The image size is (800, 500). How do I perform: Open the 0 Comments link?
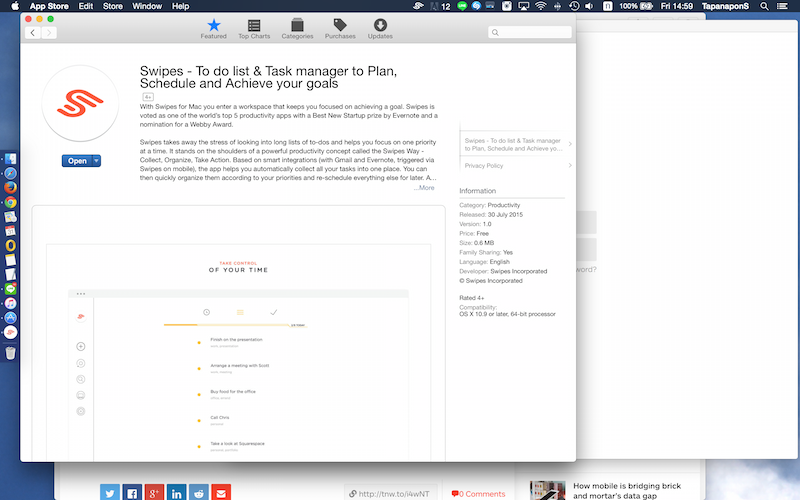click(479, 493)
